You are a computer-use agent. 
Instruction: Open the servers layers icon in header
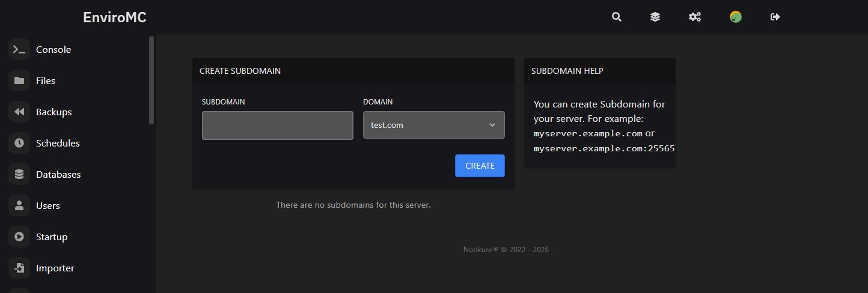click(x=655, y=17)
